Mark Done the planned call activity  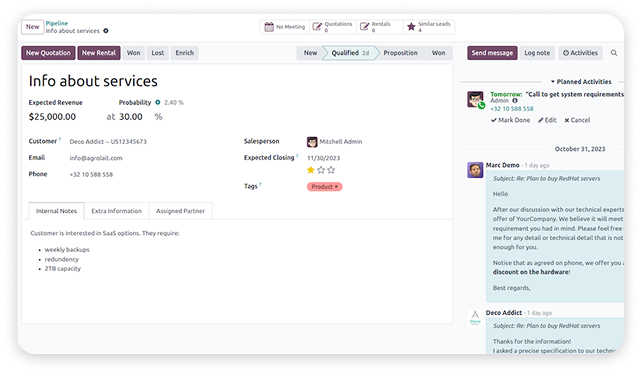[510, 120]
